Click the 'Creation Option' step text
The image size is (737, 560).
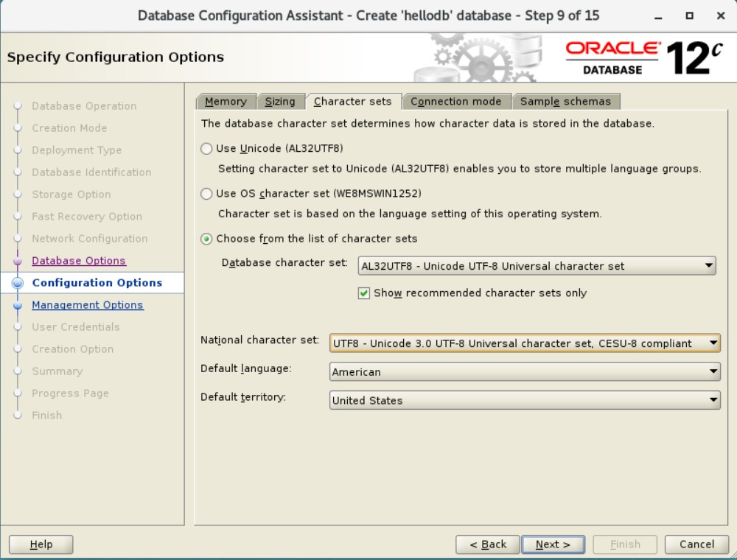pyautogui.click(x=73, y=349)
